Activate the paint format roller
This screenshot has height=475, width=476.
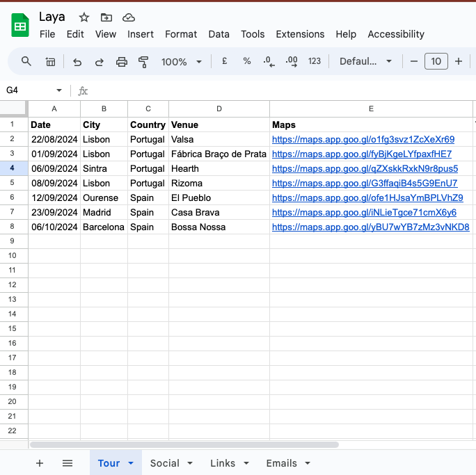[143, 62]
